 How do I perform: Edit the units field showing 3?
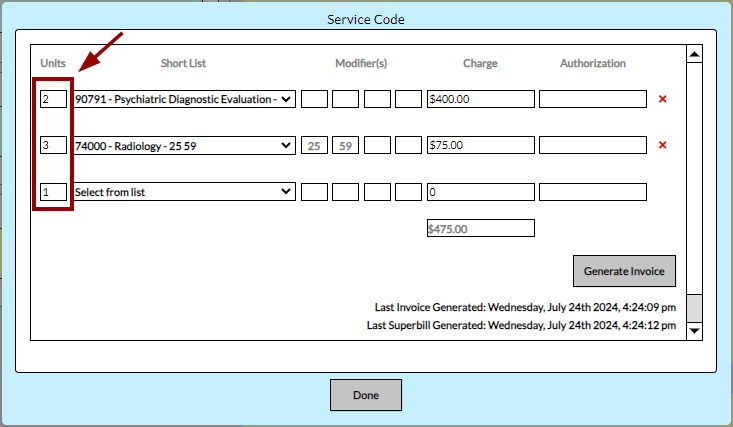tap(53, 145)
